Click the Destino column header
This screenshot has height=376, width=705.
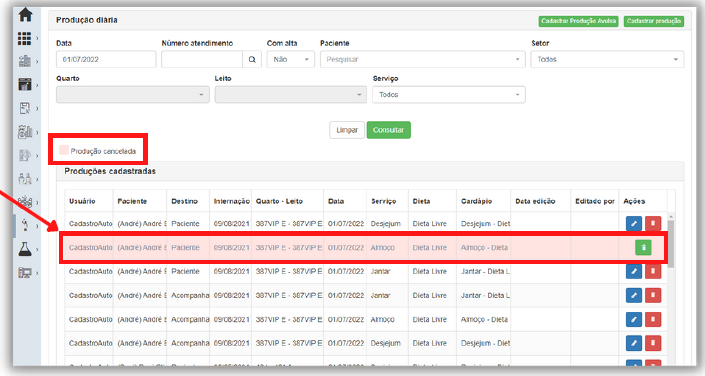click(x=184, y=201)
